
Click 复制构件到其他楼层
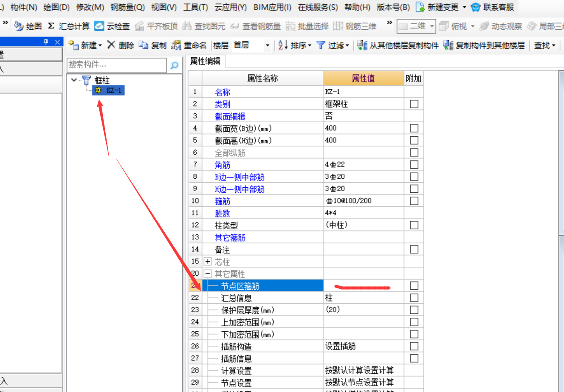[484, 45]
